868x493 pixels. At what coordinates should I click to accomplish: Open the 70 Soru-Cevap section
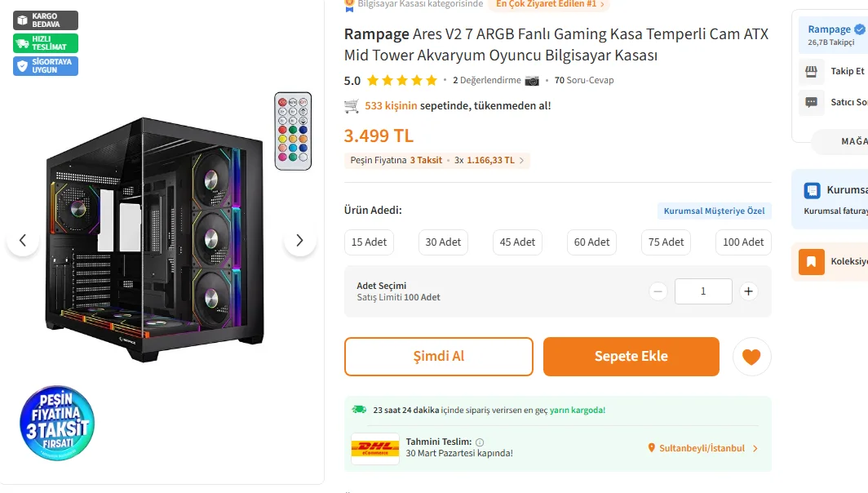[584, 80]
